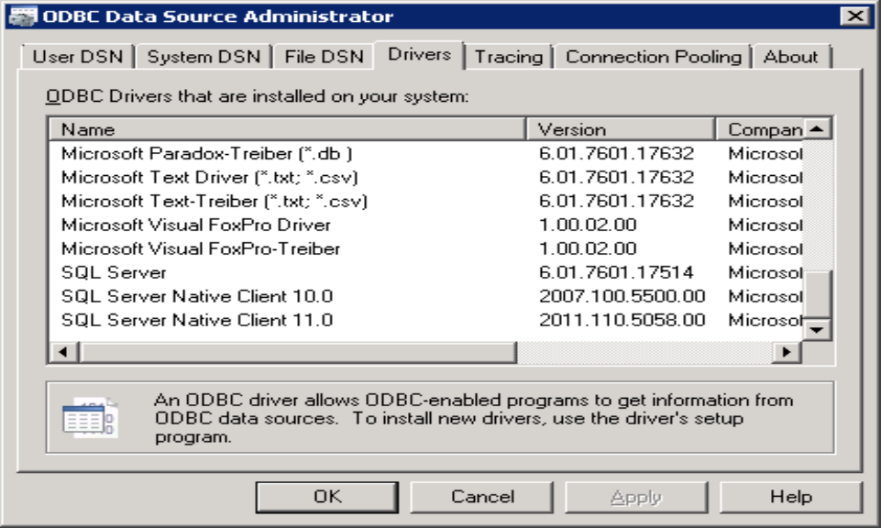Select Microsoft Visual FoxPro-Treiber row

[x=201, y=249]
